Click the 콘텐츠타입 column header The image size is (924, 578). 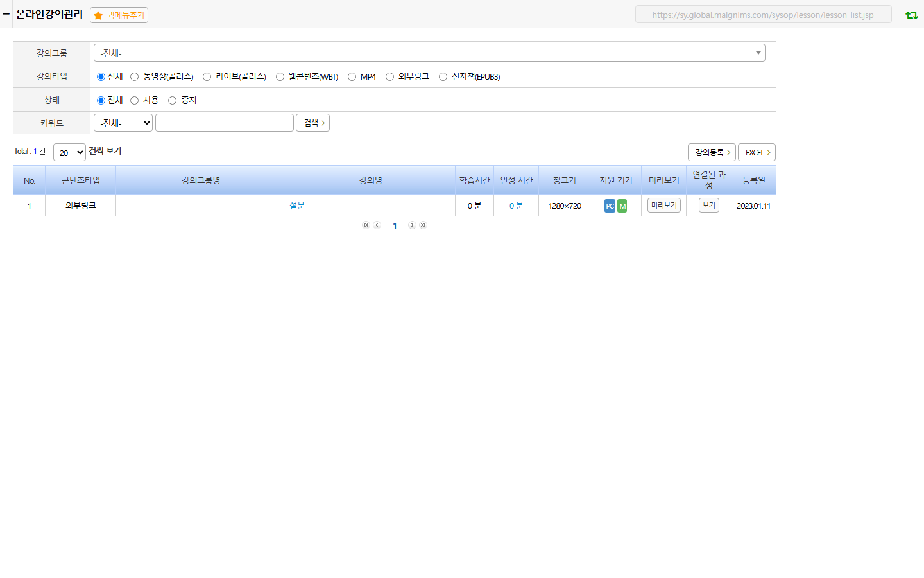[81, 180]
